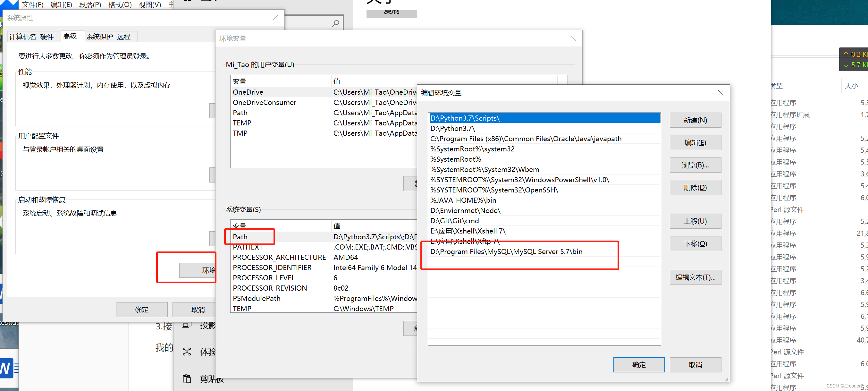Click the 删除(D) button
The image size is (868, 391).
pyautogui.click(x=695, y=188)
